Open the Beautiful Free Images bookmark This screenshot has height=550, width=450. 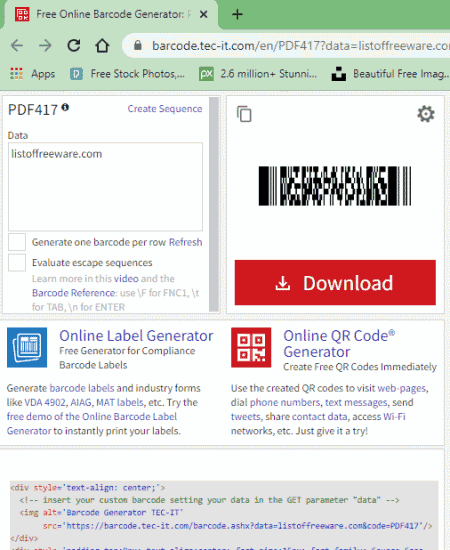[390, 74]
